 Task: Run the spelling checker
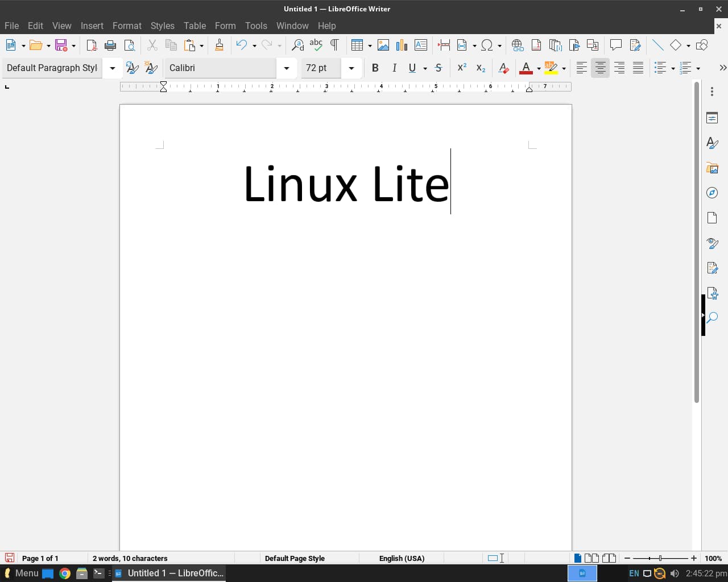coord(316,45)
